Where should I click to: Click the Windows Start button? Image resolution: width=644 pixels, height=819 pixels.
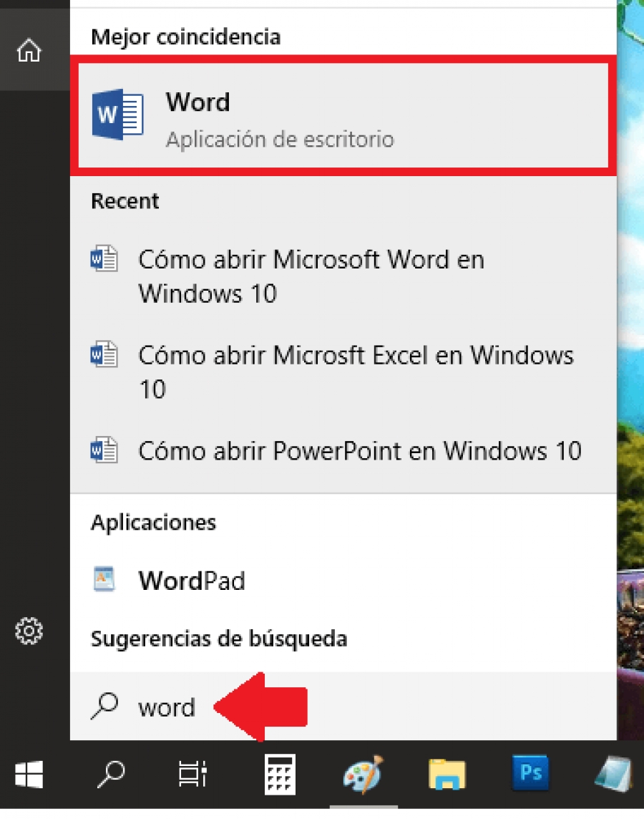click(29, 774)
